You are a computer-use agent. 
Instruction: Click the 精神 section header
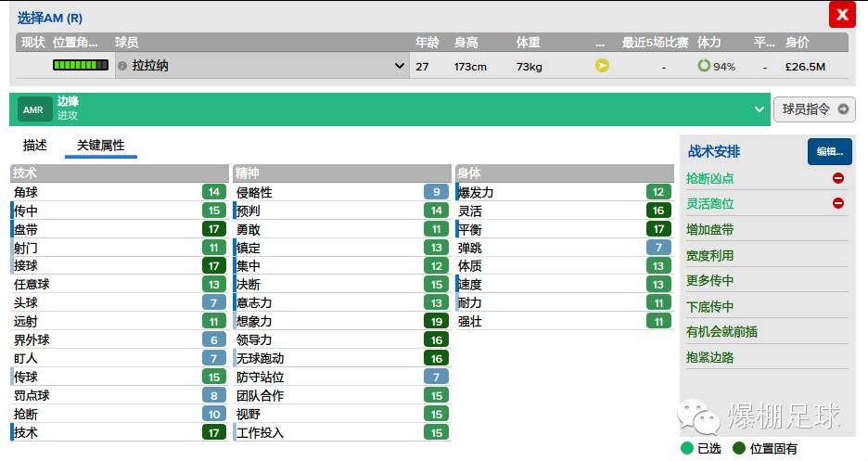[x=341, y=173]
